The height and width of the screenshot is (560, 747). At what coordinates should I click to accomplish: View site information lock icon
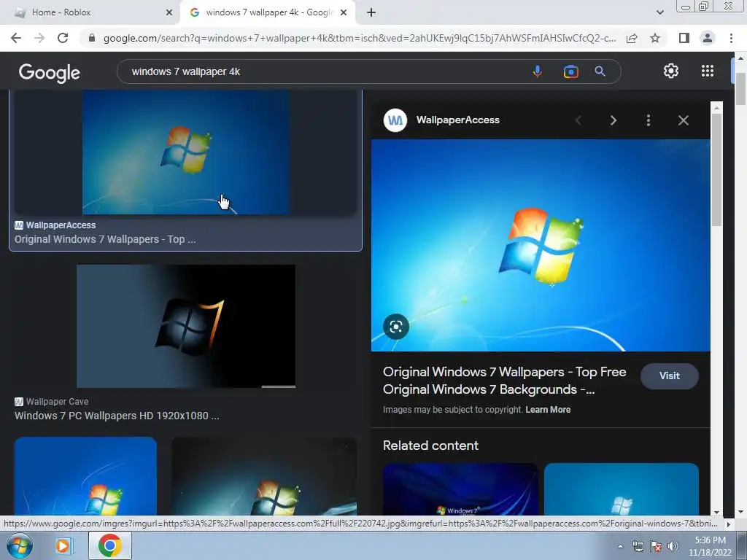(x=92, y=38)
